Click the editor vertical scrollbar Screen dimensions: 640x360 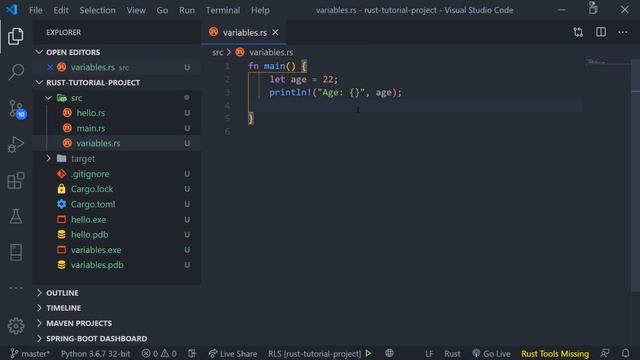pos(636,176)
